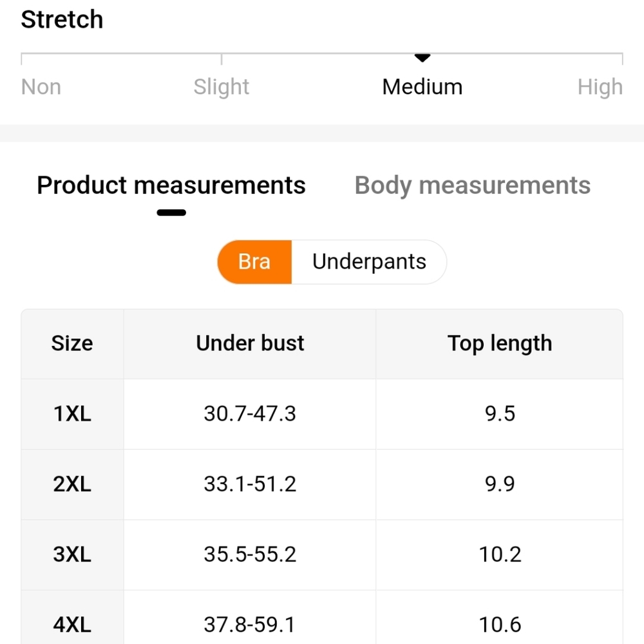Click the Top length column header

500,344
